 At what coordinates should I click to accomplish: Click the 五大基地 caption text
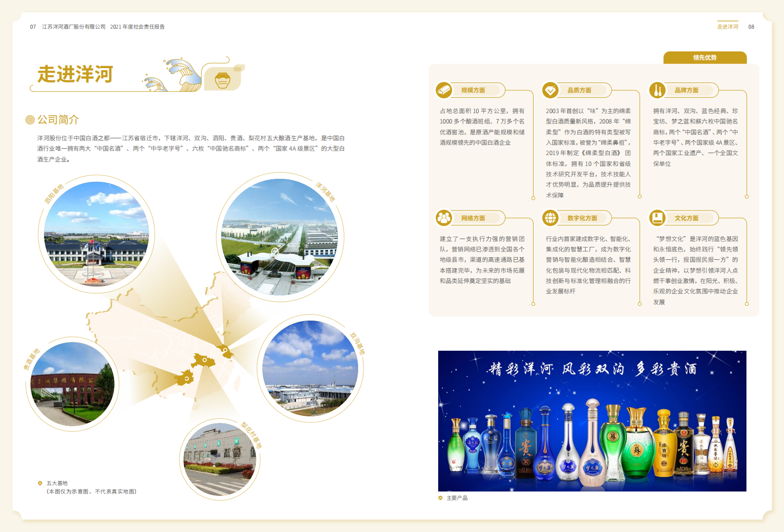57,483
